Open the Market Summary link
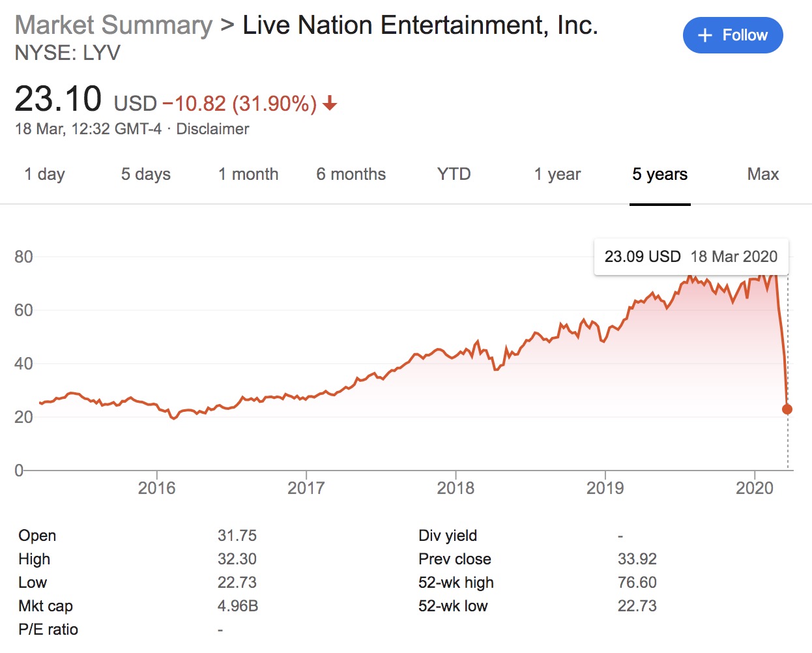 point(113,25)
